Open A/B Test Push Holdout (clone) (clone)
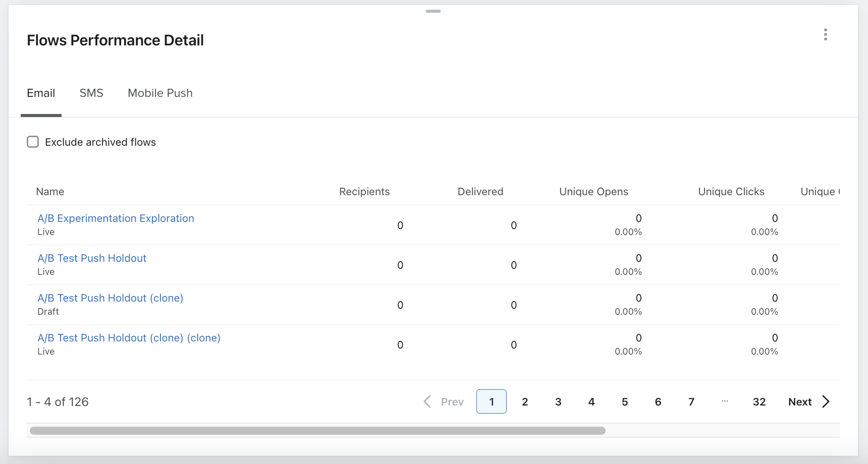868x464 pixels. pos(129,338)
